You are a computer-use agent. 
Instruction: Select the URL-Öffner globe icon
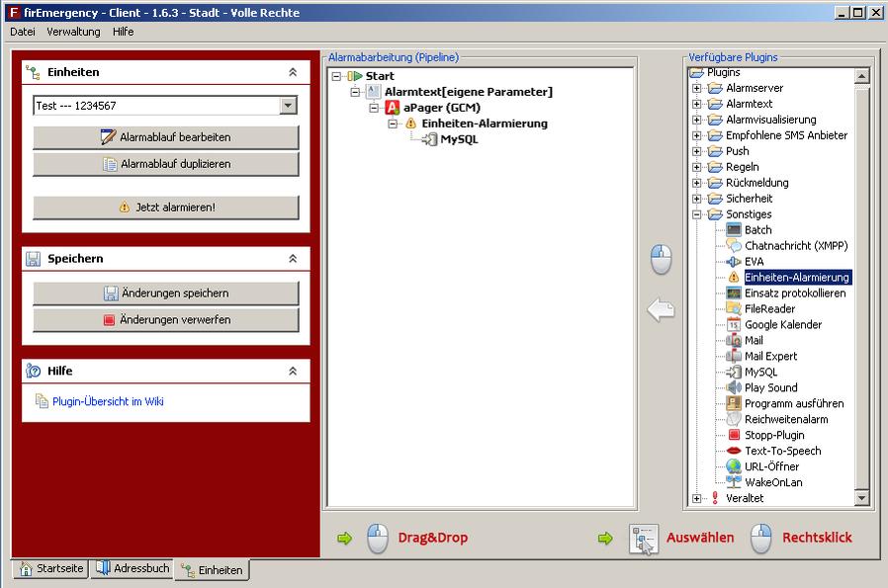(x=734, y=467)
